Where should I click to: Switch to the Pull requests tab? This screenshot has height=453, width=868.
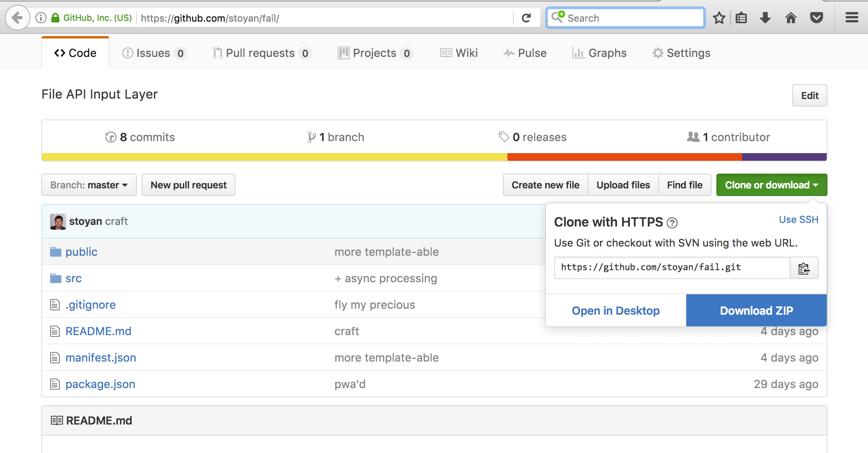262,53
